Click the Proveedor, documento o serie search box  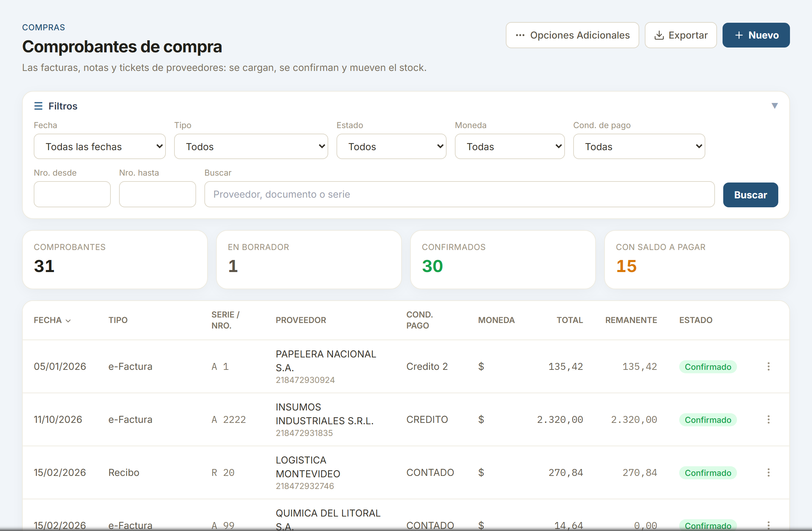(459, 194)
